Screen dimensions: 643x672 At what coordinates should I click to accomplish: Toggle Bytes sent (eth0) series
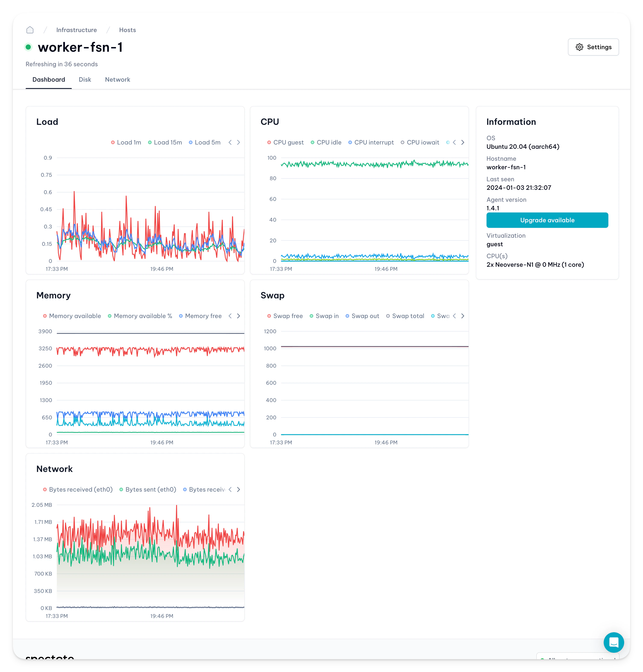click(x=147, y=489)
